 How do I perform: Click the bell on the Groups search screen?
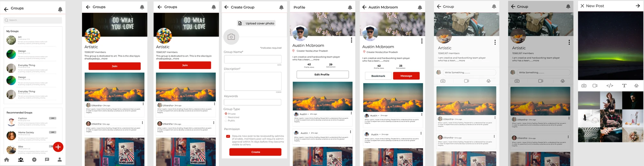click(60, 10)
